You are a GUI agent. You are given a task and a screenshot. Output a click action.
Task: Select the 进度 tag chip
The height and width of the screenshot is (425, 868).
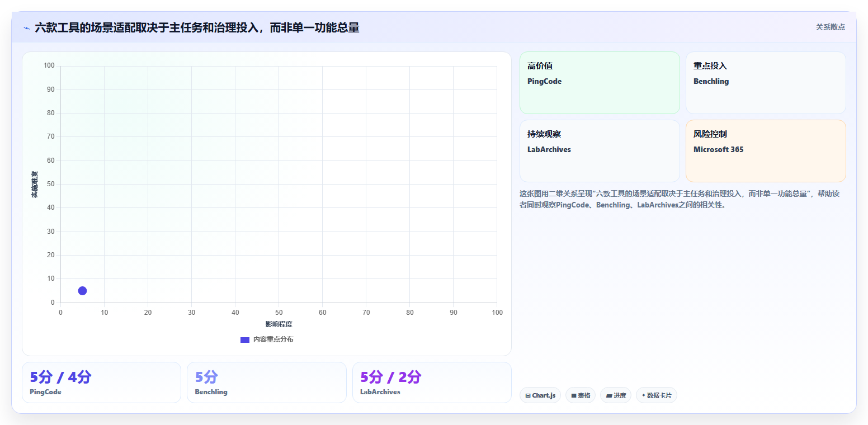(x=616, y=395)
